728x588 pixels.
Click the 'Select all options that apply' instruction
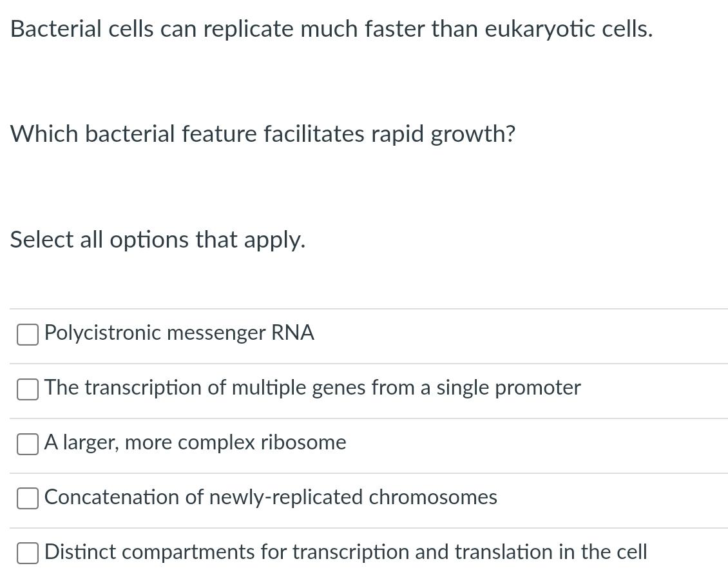(158, 239)
